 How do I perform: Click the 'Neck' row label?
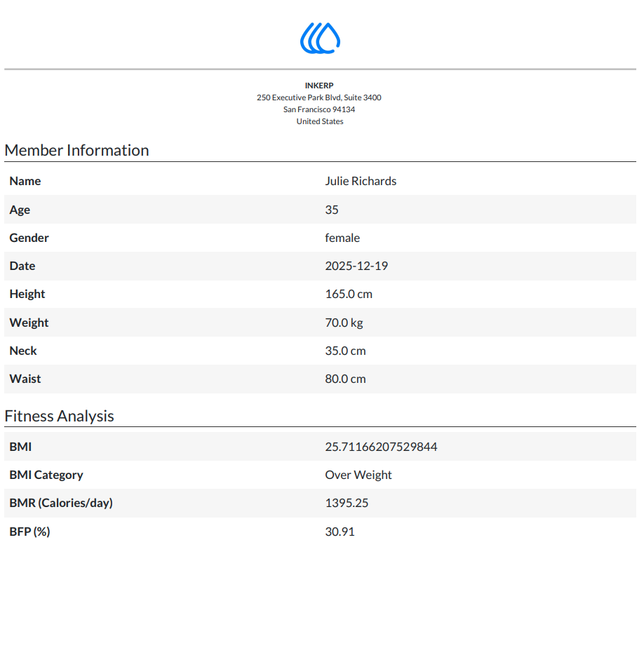point(23,351)
